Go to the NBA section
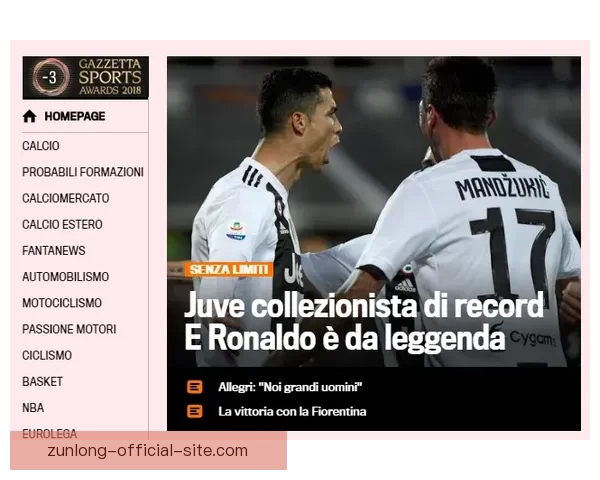This screenshot has width=600, height=480. click(33, 408)
